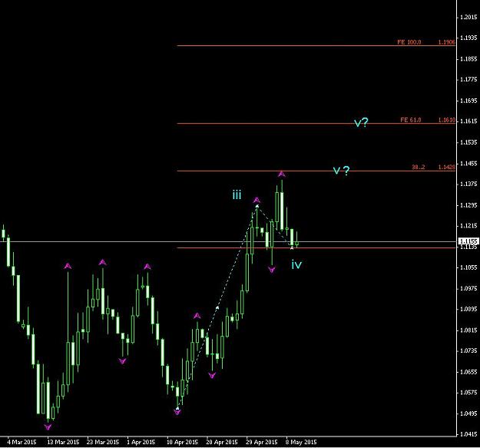Click the '1 Apr 2015' date label
Viewport: 480px width, 448px height.
[x=141, y=442]
